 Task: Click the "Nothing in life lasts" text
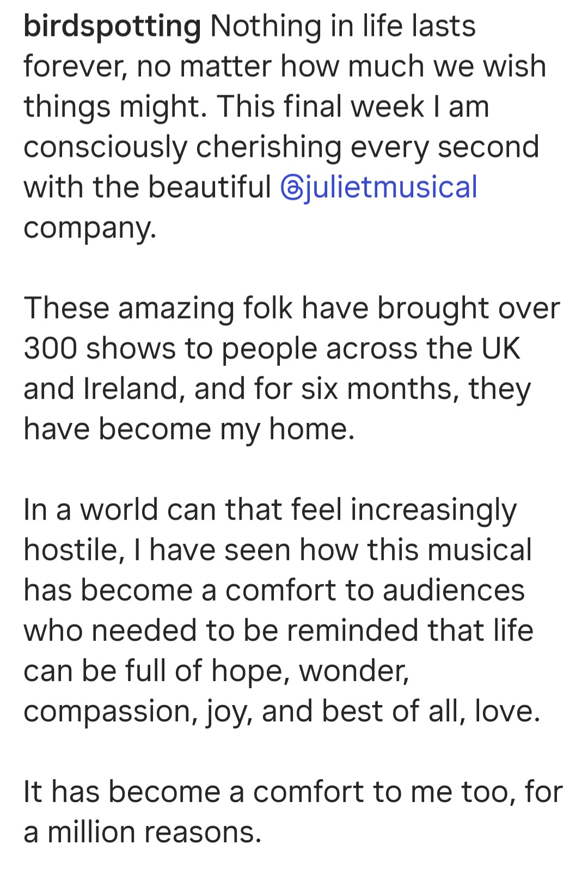pyautogui.click(x=343, y=26)
